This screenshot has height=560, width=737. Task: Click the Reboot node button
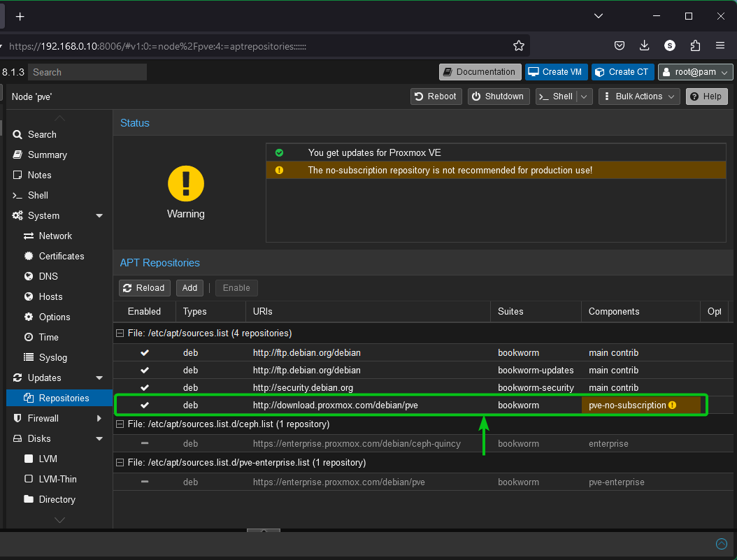pos(436,96)
